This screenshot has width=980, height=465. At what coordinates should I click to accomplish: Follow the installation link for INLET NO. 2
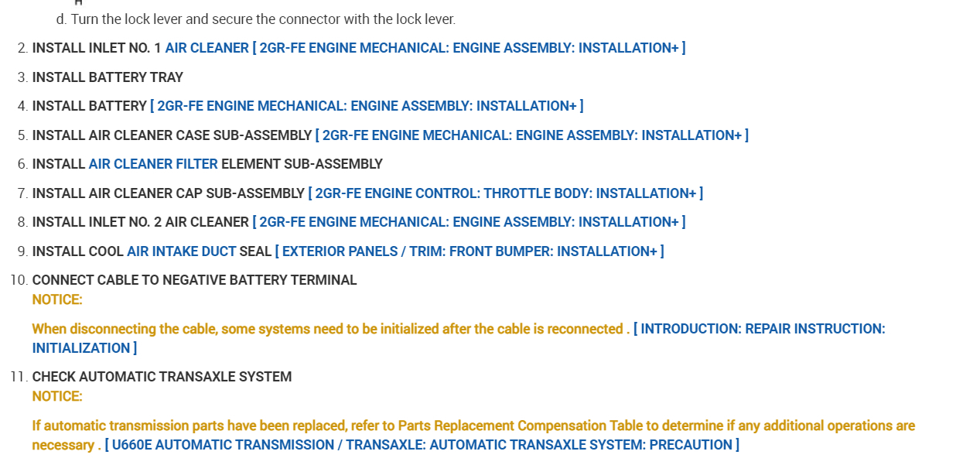point(469,222)
